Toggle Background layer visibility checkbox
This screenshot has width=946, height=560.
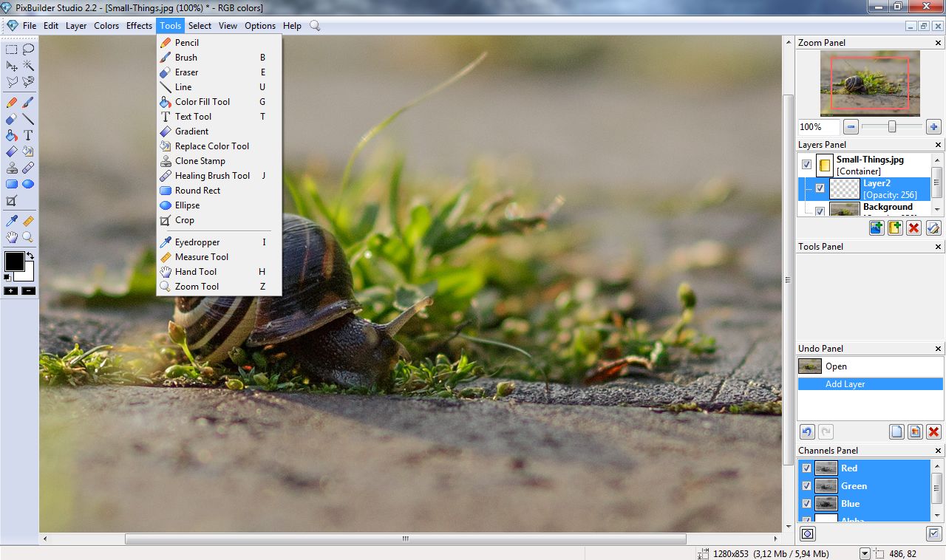coord(820,211)
